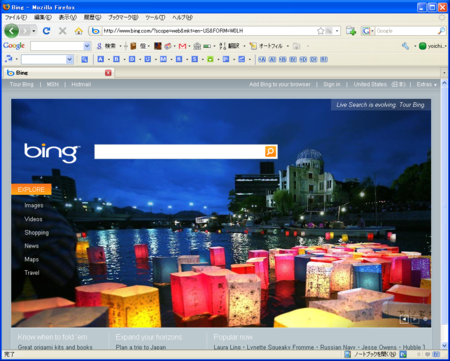Image resolution: width=450 pixels, height=361 pixels.
Task: Open Images in the Explore list
Action: (34, 205)
